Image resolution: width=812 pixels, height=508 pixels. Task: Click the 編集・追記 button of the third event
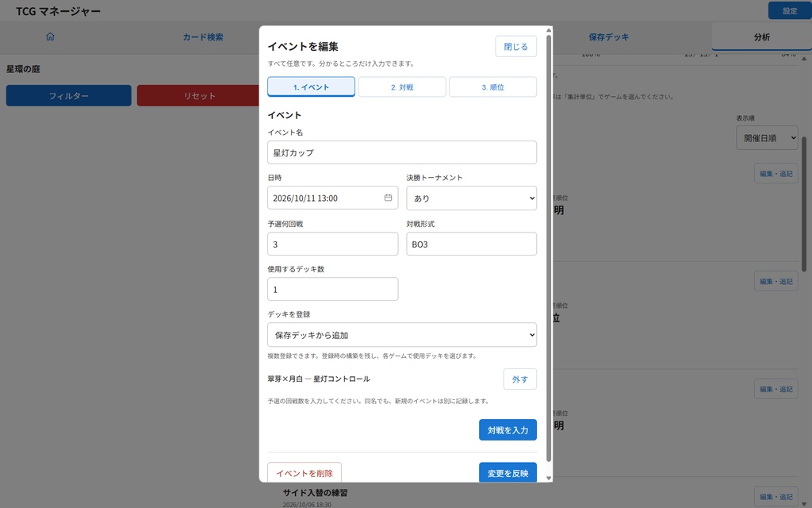click(x=776, y=389)
